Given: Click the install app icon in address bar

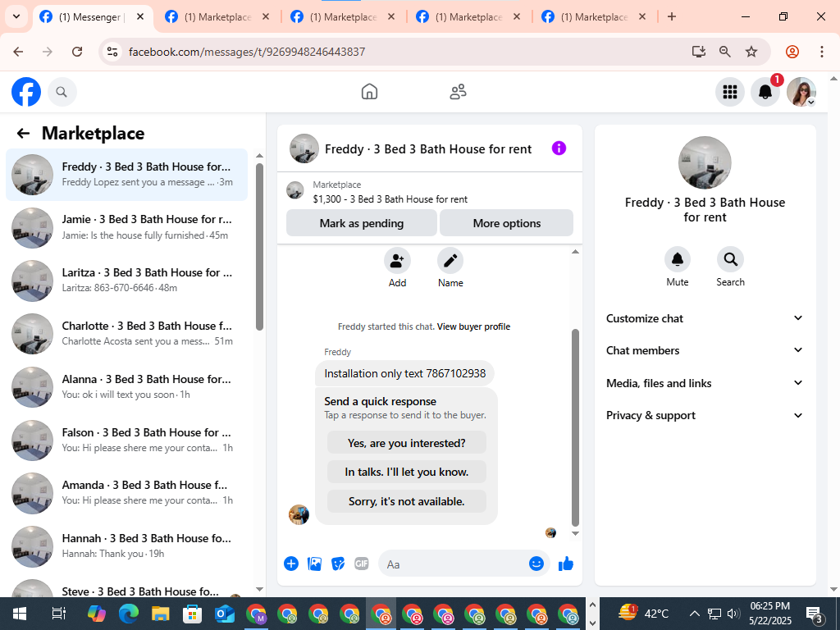Looking at the screenshot, I should pos(698,52).
